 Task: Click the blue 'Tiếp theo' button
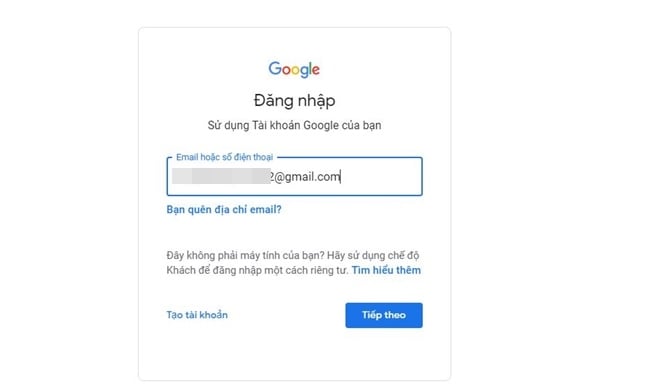[384, 315]
